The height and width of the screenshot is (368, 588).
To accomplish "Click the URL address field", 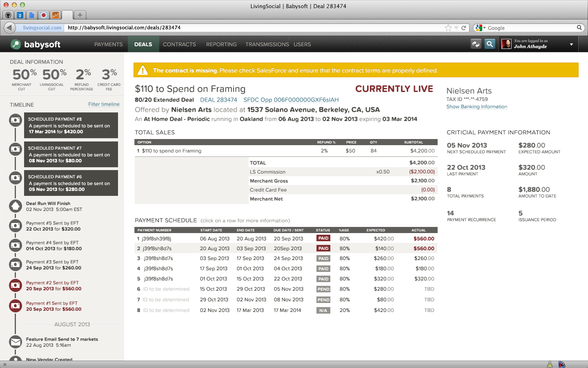I will coord(253,28).
